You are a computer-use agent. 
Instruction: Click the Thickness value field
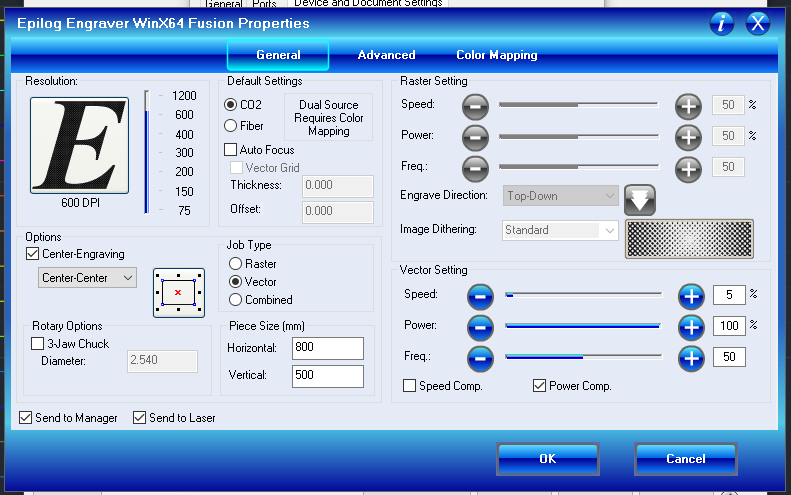click(338, 186)
